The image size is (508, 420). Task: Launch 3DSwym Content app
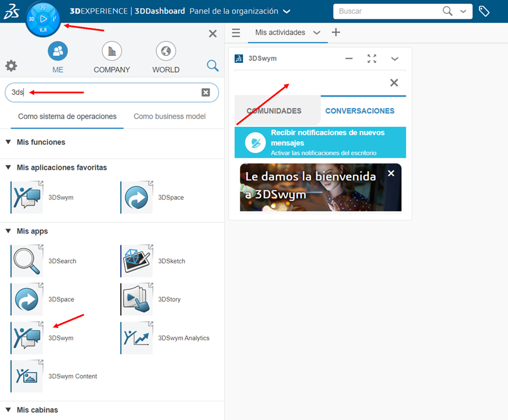[x=27, y=376]
